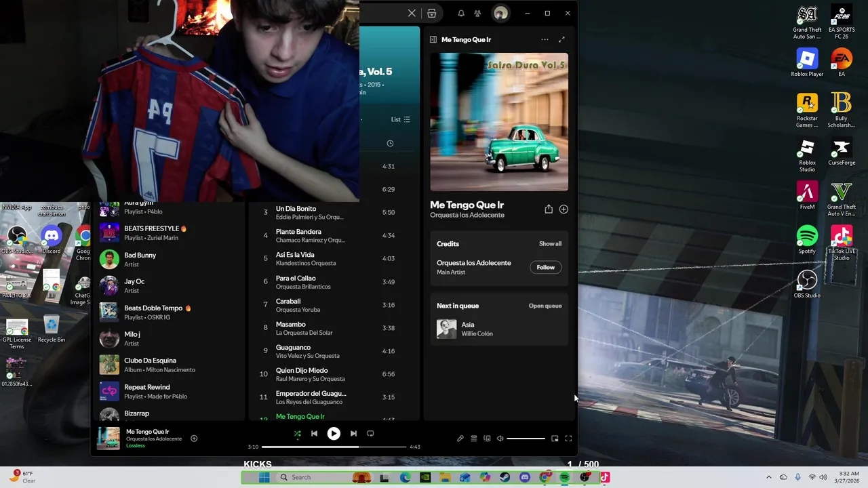Add Me Tengo Que Ir to playlist via plus icon

564,209
